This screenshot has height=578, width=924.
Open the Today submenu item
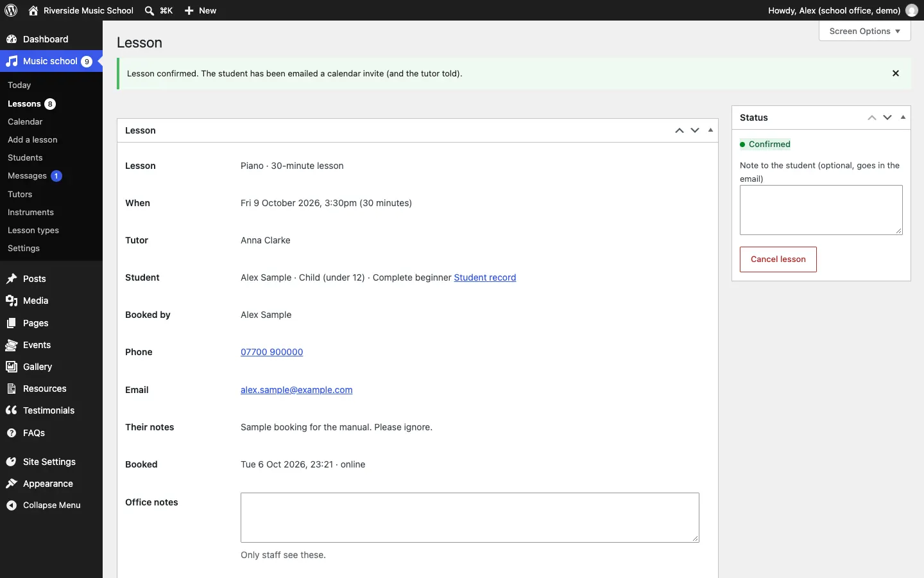pyautogui.click(x=19, y=85)
